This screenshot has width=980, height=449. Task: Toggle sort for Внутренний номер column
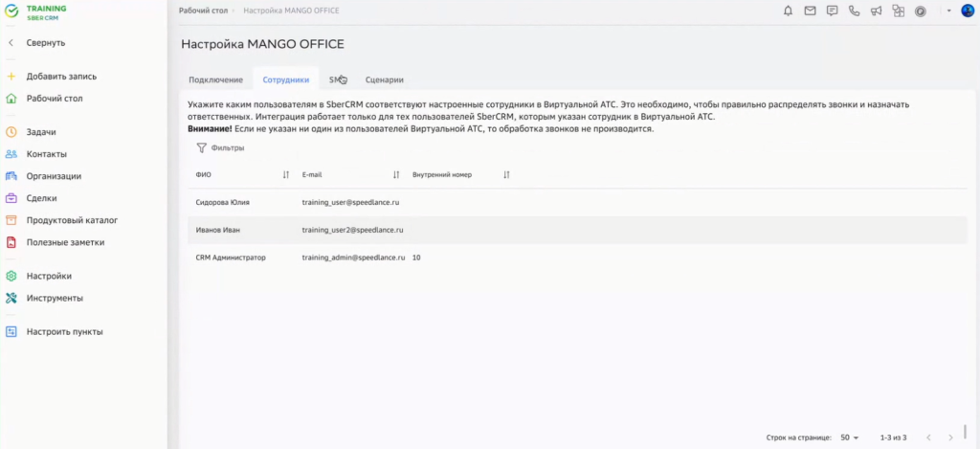pyautogui.click(x=506, y=175)
